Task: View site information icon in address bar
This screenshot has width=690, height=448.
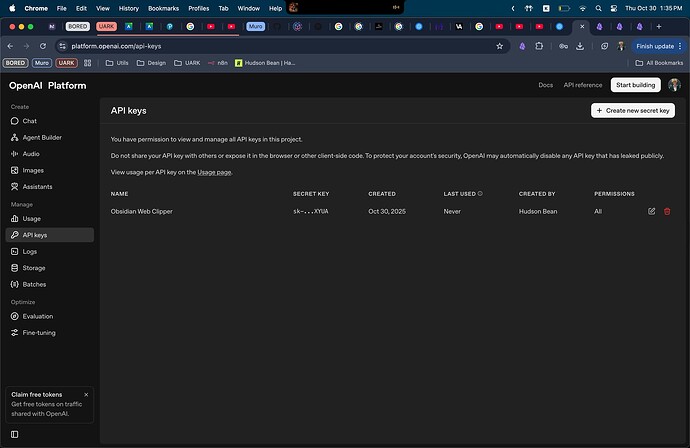Action: [62, 46]
